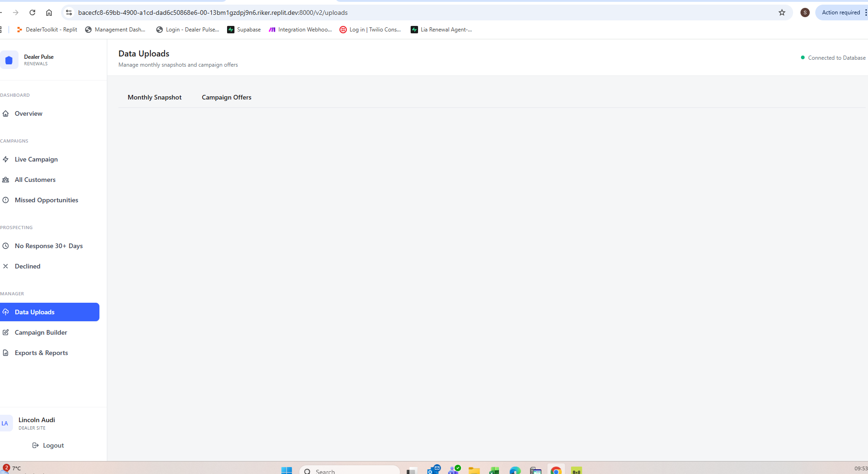Click the Data Uploads cloud icon

coord(6,312)
